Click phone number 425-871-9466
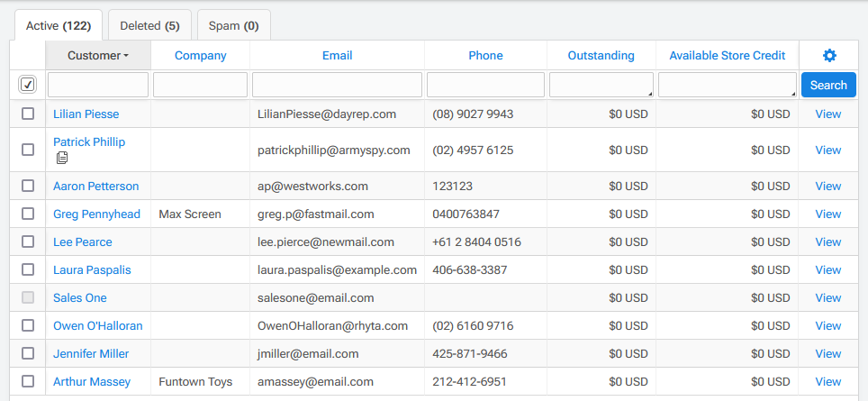868x401 pixels. 469,353
